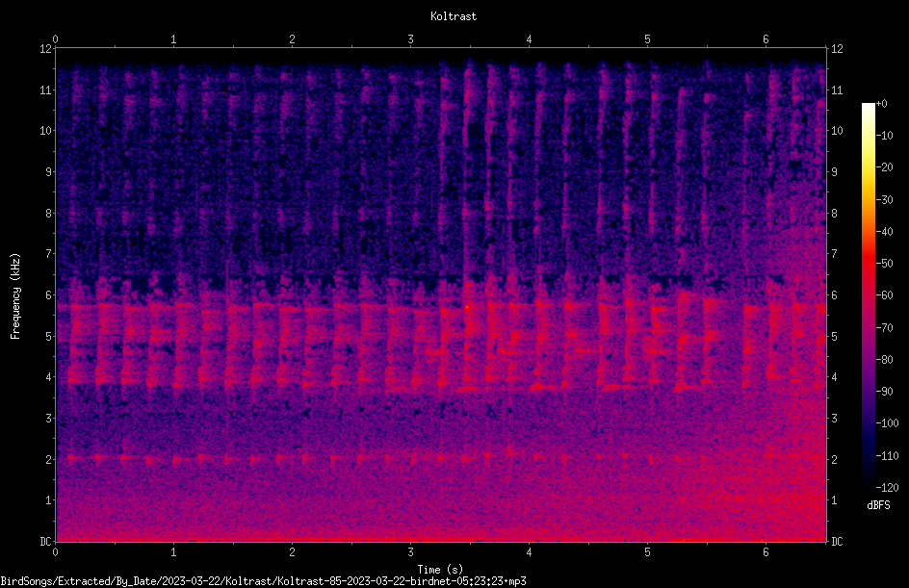This screenshot has height=588, width=909.
Task: Click the -50 value on dBFS scale
Action: (884, 263)
